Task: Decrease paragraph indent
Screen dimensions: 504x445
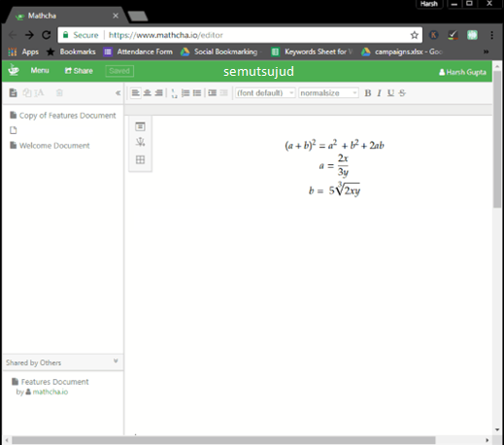Action: point(223,93)
